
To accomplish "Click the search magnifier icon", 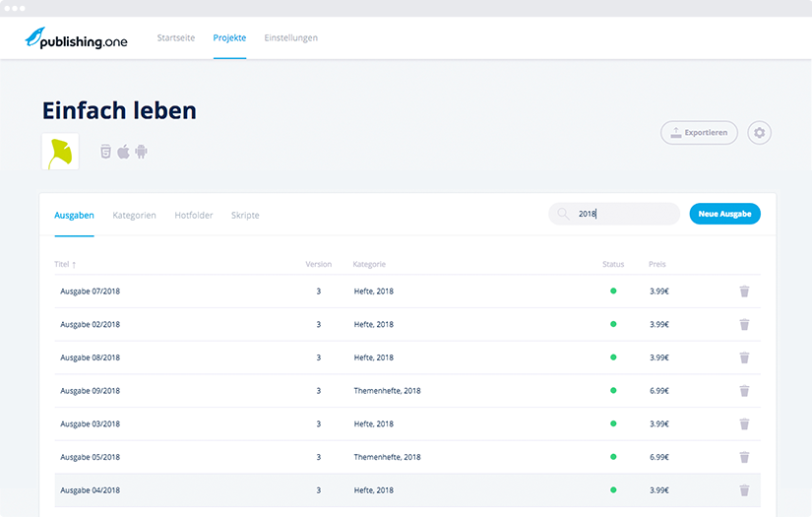I will tap(563, 214).
